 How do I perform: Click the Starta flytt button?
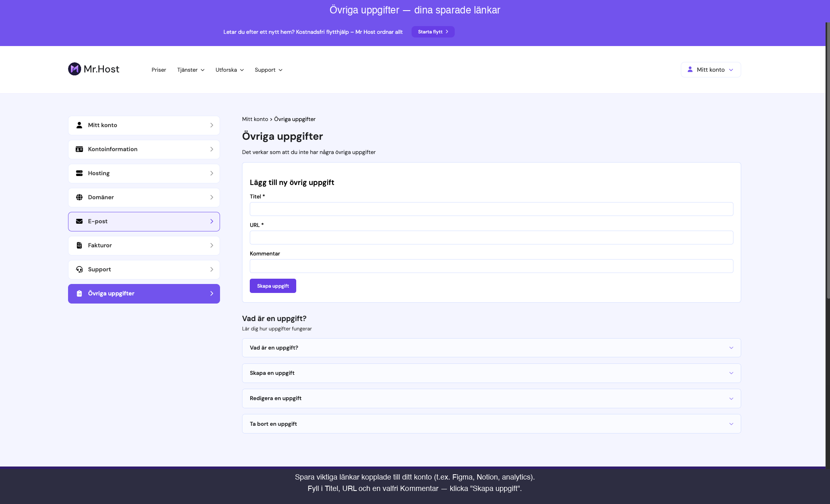click(x=433, y=32)
